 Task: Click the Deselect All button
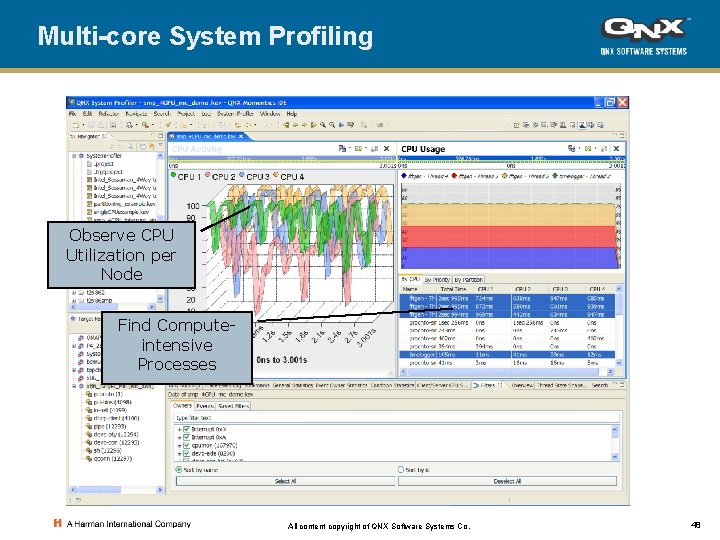(507, 481)
